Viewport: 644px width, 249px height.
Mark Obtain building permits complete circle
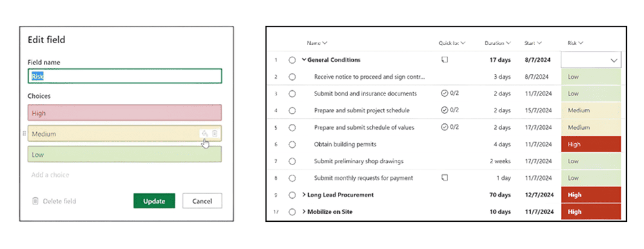tap(292, 144)
